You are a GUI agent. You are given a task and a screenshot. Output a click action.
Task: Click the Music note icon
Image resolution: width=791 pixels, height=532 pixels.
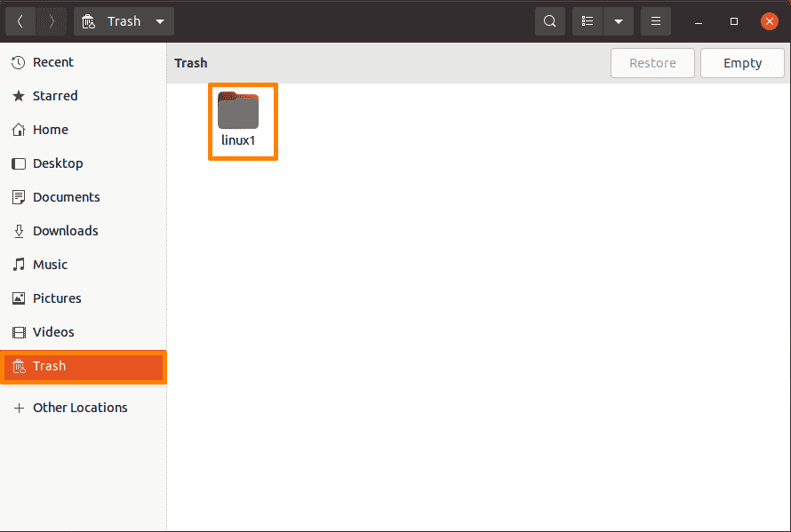pos(19,265)
